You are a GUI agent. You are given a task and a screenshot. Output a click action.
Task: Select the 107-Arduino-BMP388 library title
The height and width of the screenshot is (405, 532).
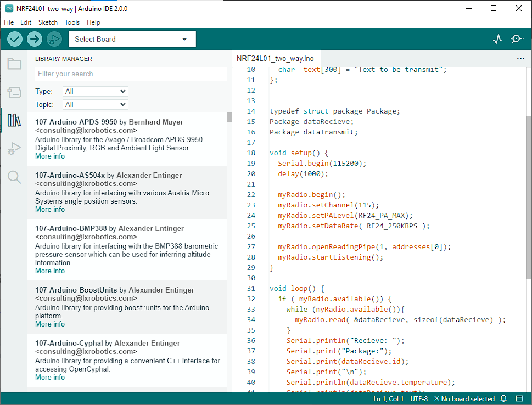pyautogui.click(x=71, y=229)
